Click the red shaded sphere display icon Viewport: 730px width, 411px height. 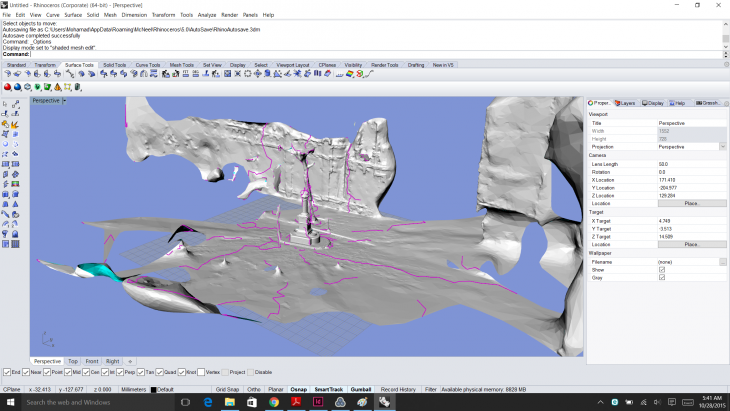[6, 87]
